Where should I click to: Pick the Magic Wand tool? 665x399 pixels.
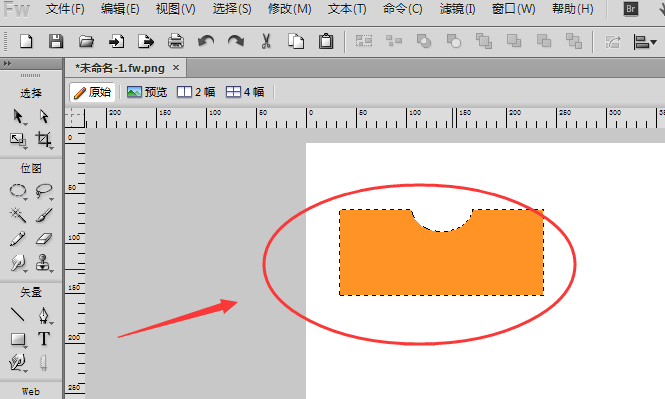(18, 215)
